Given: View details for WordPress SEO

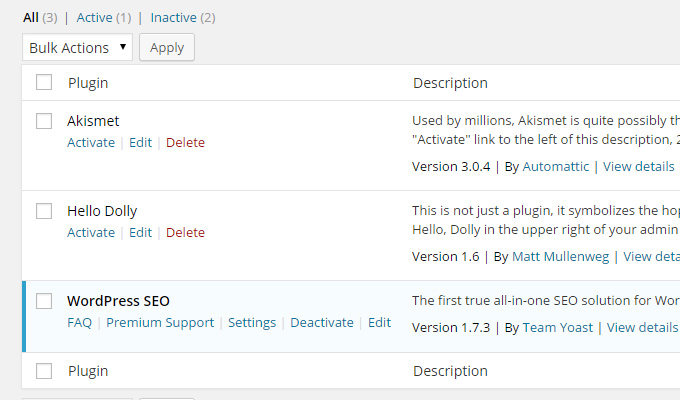Looking at the screenshot, I should (x=642, y=328).
